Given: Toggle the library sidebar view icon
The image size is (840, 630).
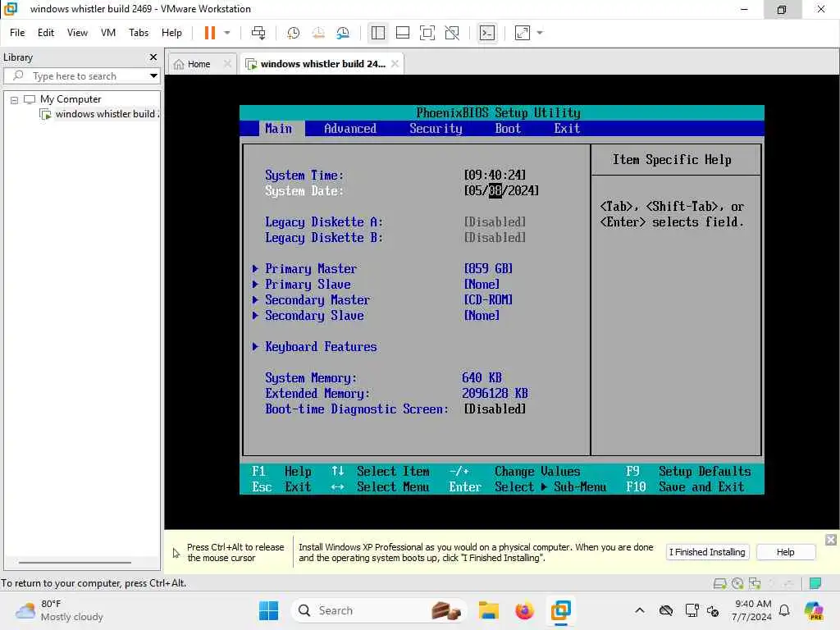Looking at the screenshot, I should [x=377, y=33].
